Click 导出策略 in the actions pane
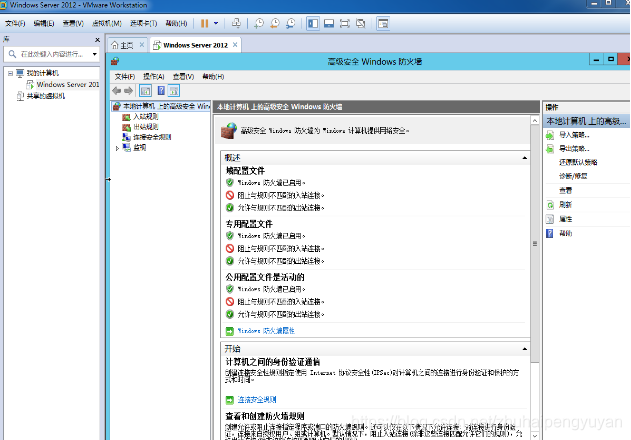The width and height of the screenshot is (631, 440). [x=574, y=149]
